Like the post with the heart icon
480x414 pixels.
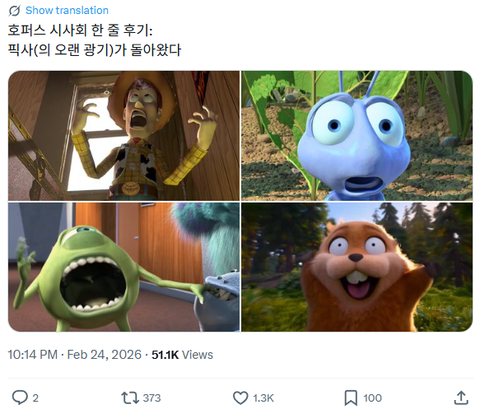pos(240,398)
